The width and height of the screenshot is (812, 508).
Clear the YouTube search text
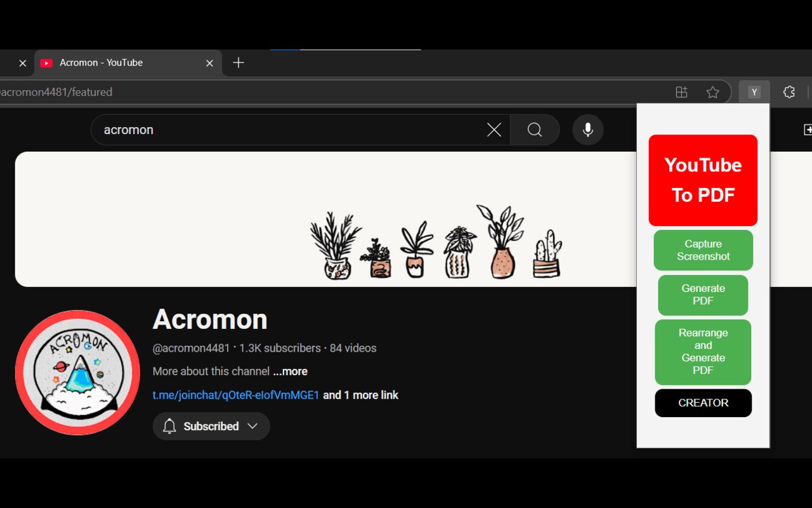pyautogui.click(x=494, y=130)
